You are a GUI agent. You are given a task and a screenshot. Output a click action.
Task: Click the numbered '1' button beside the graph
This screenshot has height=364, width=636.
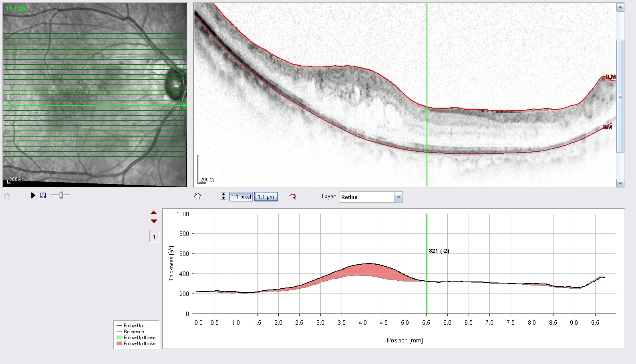tap(154, 237)
